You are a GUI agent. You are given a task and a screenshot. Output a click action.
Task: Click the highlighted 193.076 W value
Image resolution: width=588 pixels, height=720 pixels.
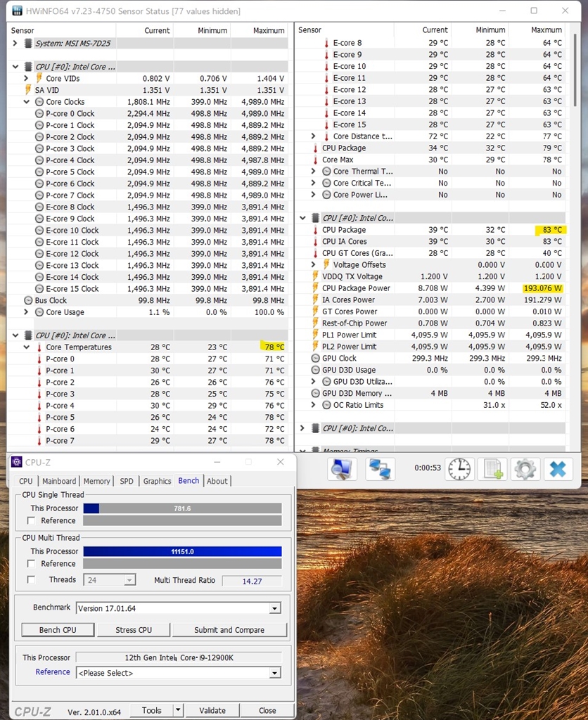click(x=542, y=288)
